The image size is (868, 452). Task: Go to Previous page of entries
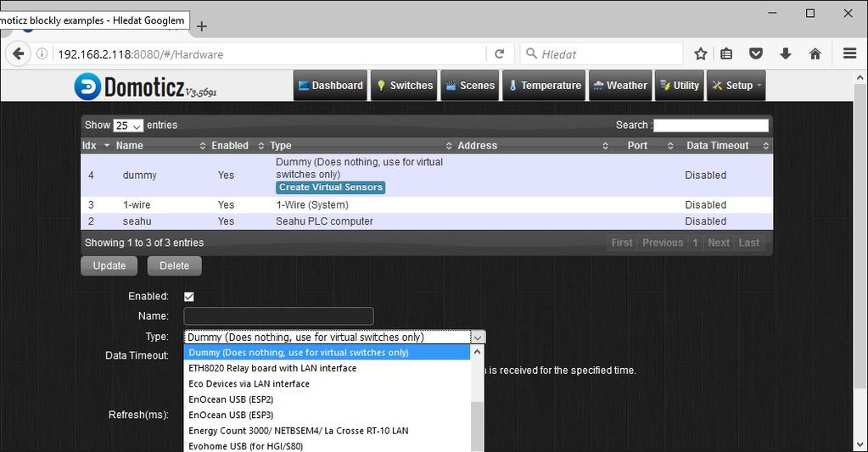tap(663, 243)
